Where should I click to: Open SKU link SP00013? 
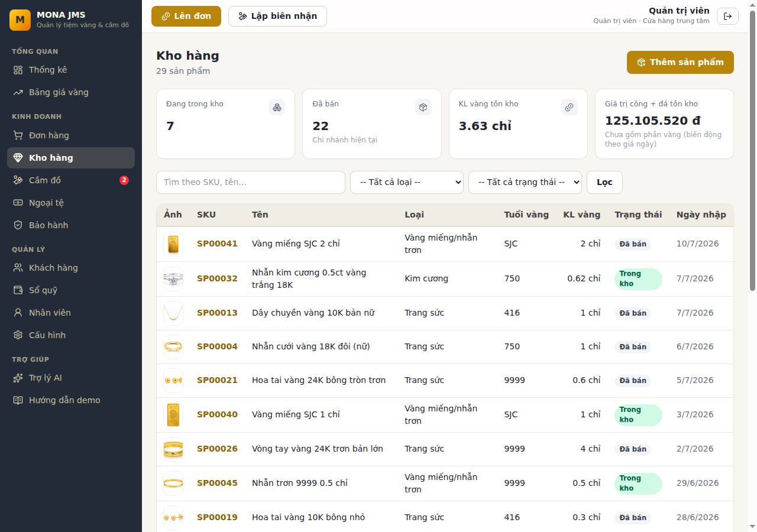click(x=217, y=313)
